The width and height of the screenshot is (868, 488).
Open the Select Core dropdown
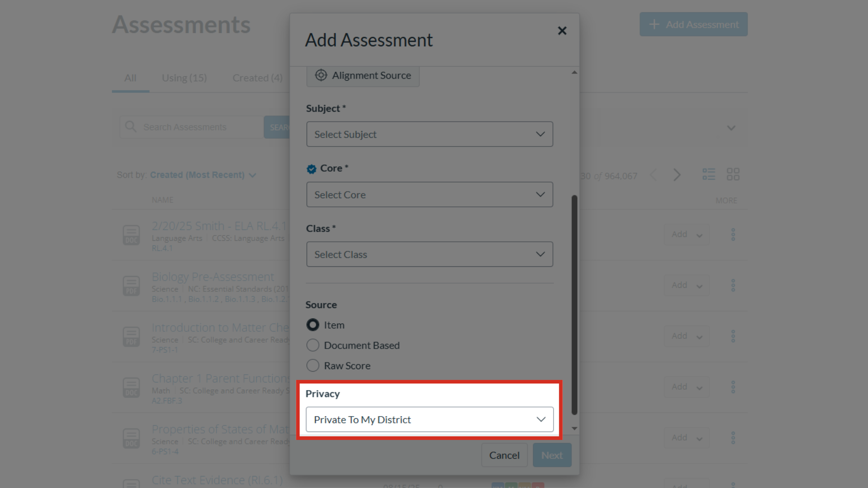pos(430,194)
